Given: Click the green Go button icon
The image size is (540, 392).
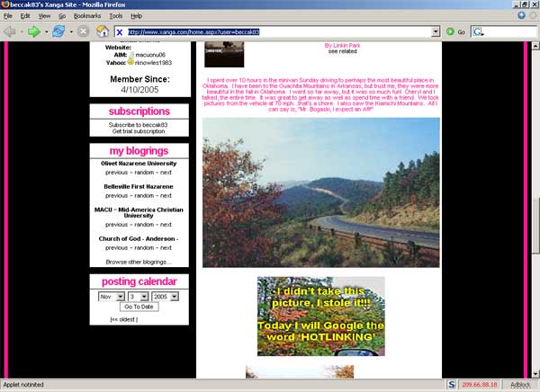Looking at the screenshot, I should click(x=449, y=31).
